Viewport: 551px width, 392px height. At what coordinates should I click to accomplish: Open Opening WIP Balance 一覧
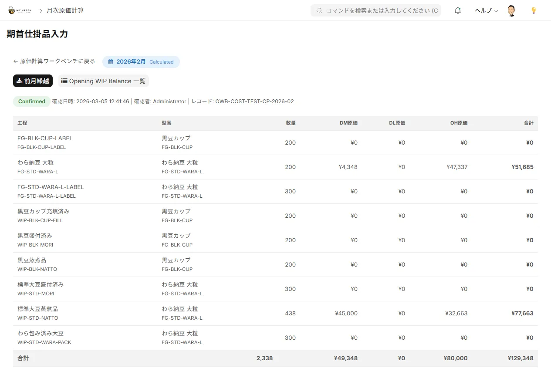click(103, 81)
